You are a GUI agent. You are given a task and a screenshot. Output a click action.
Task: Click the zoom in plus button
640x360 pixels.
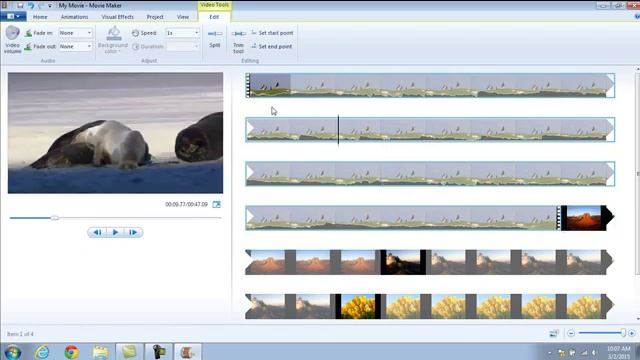pos(632,333)
